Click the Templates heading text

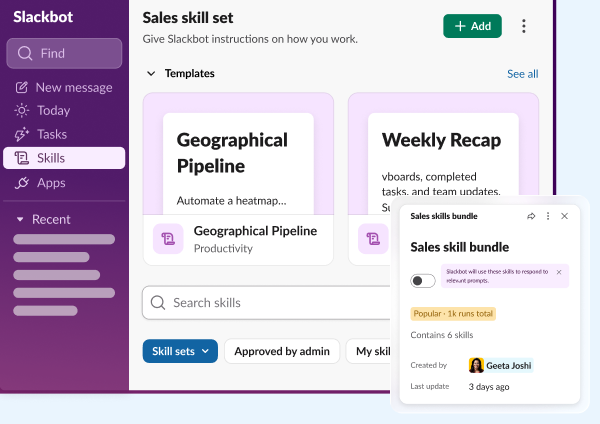pyautogui.click(x=190, y=73)
